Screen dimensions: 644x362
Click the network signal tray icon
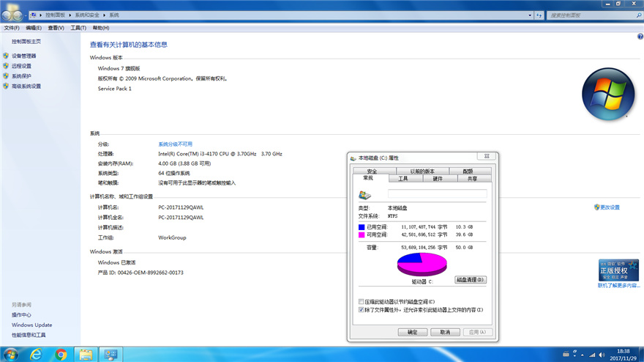click(592, 355)
